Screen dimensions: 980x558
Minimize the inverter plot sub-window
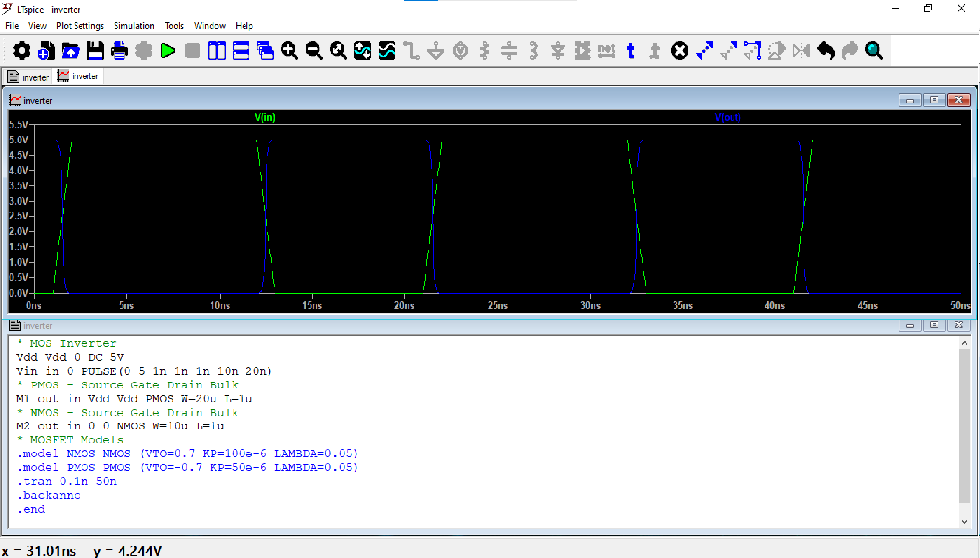click(910, 100)
